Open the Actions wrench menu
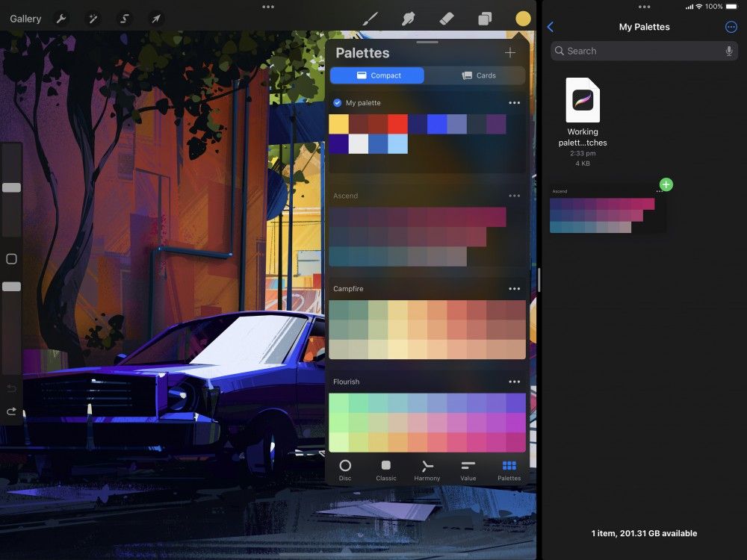 [61, 19]
